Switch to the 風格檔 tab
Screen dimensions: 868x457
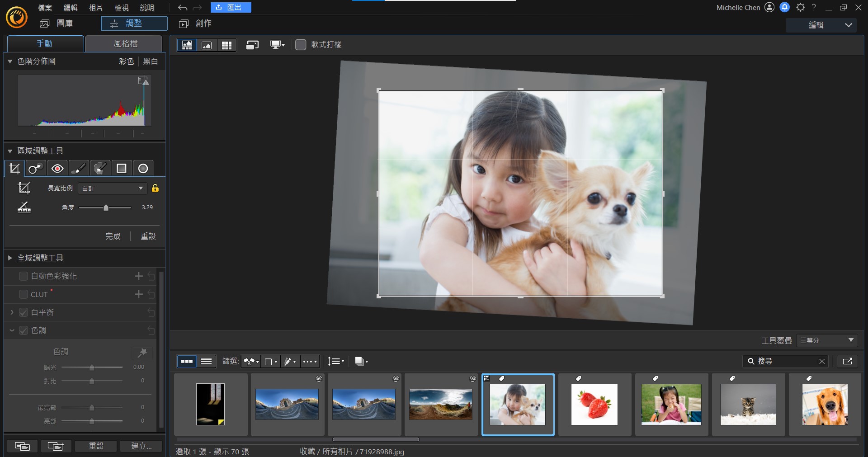(x=125, y=43)
